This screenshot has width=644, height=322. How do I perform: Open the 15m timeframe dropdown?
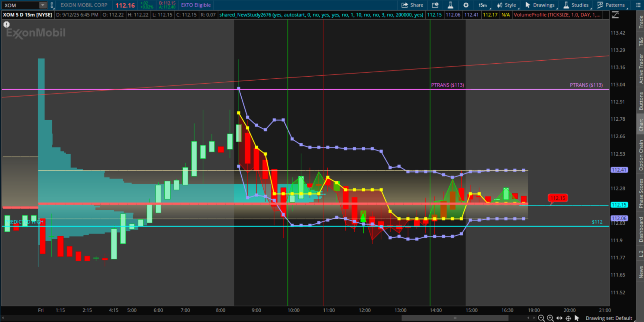pos(483,5)
